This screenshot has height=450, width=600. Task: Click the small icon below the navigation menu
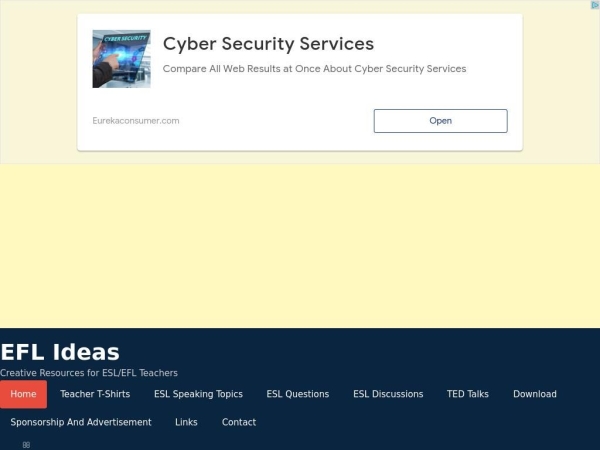(26, 445)
